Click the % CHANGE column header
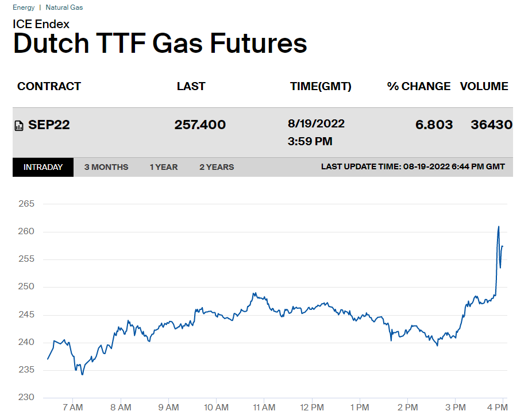The width and height of the screenshot is (532, 419). [x=419, y=86]
